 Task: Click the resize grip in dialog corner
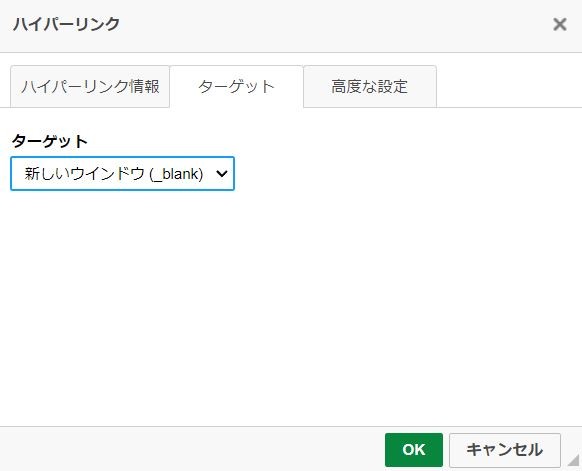pyautogui.click(x=573, y=459)
